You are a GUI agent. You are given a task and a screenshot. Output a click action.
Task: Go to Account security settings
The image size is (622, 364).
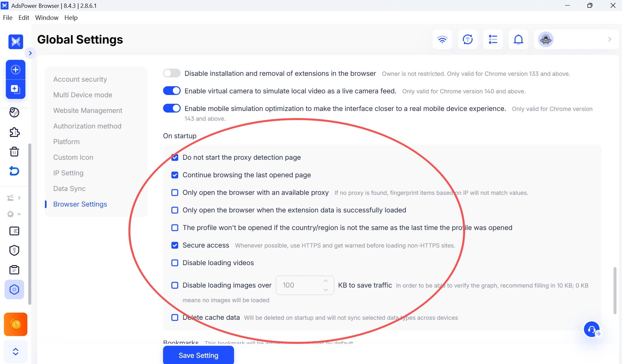click(80, 79)
